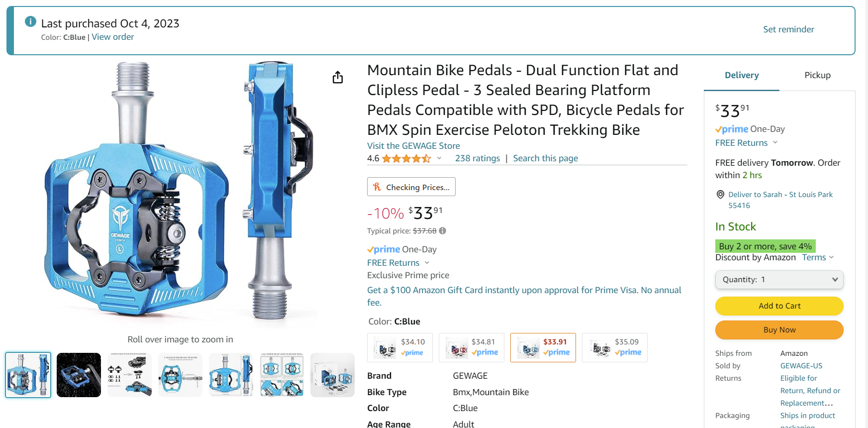The width and height of the screenshot is (868, 428).
Task: Click the info icon next to Typical price
Action: tap(442, 231)
